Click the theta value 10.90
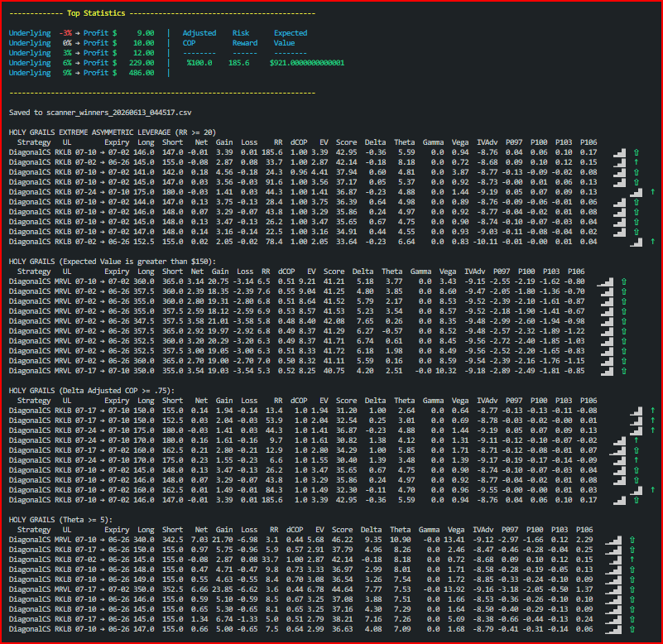This screenshot has height=644, width=663. (400, 540)
